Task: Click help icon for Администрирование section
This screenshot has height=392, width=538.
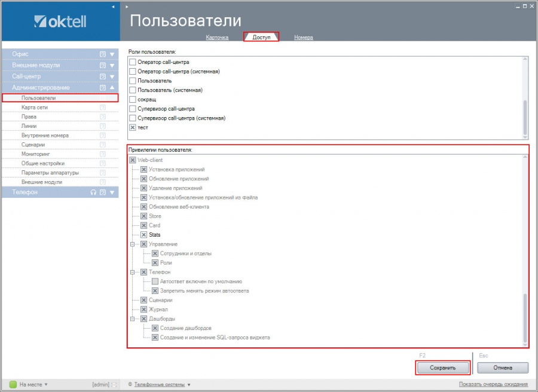Action: coord(103,88)
